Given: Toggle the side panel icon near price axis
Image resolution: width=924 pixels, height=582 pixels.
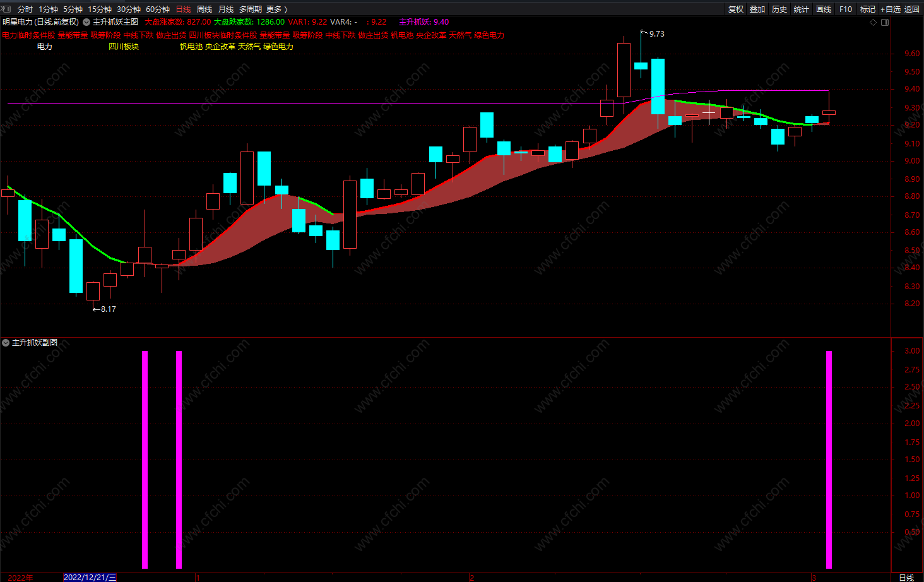Looking at the screenshot, I should [885, 22].
